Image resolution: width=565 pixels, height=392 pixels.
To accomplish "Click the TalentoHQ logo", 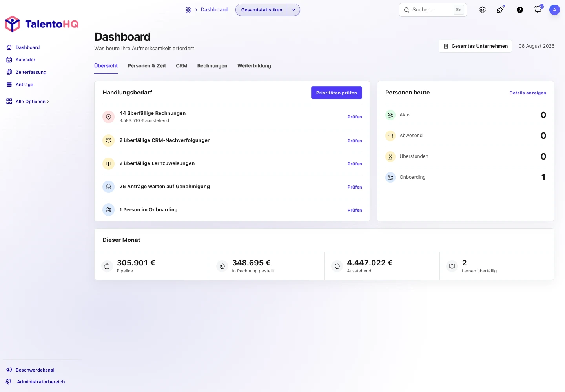I will 42,24.
